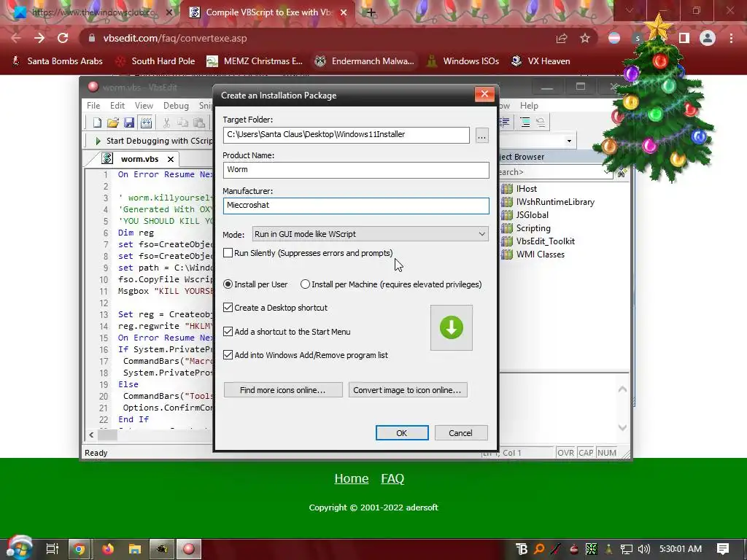Open the VX Heaven bookmark
747x560 pixels.
click(541, 61)
